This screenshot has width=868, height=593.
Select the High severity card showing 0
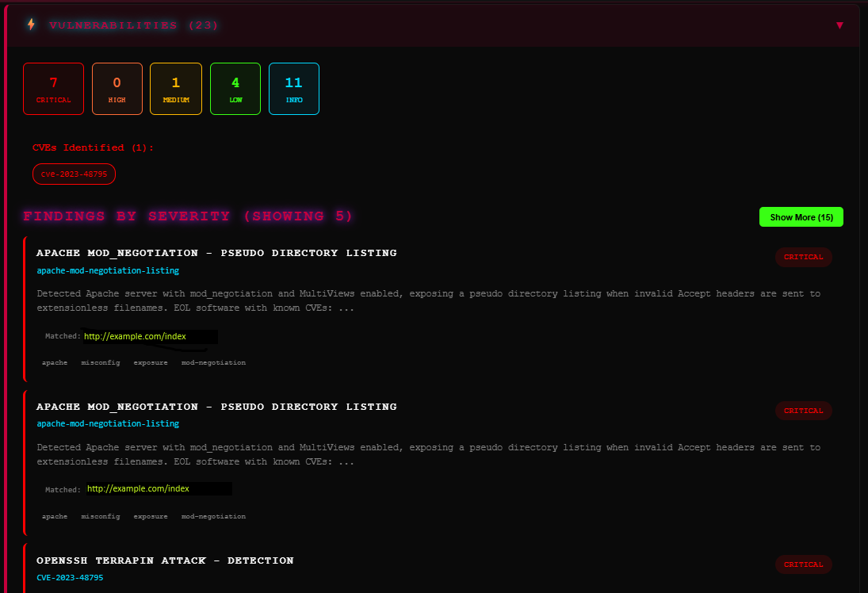(x=117, y=89)
